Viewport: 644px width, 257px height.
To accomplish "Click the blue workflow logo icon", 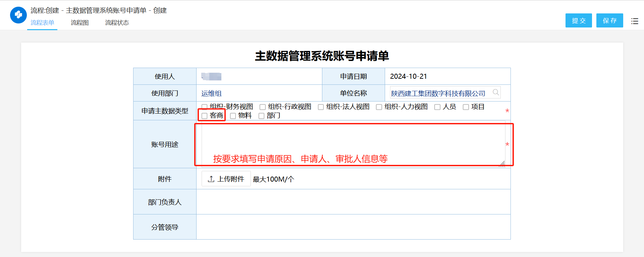I will pyautogui.click(x=18, y=15).
